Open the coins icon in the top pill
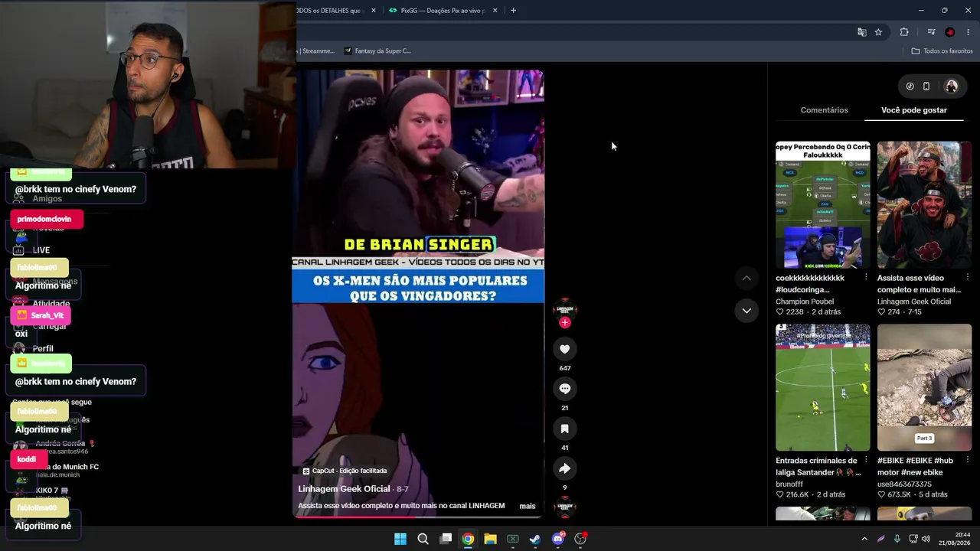The width and height of the screenshot is (980, 551). [910, 86]
